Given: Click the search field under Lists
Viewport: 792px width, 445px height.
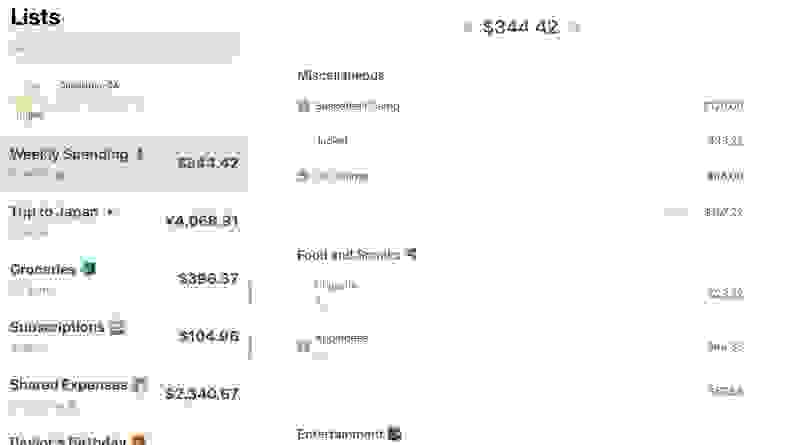Looking at the screenshot, I should (x=124, y=47).
